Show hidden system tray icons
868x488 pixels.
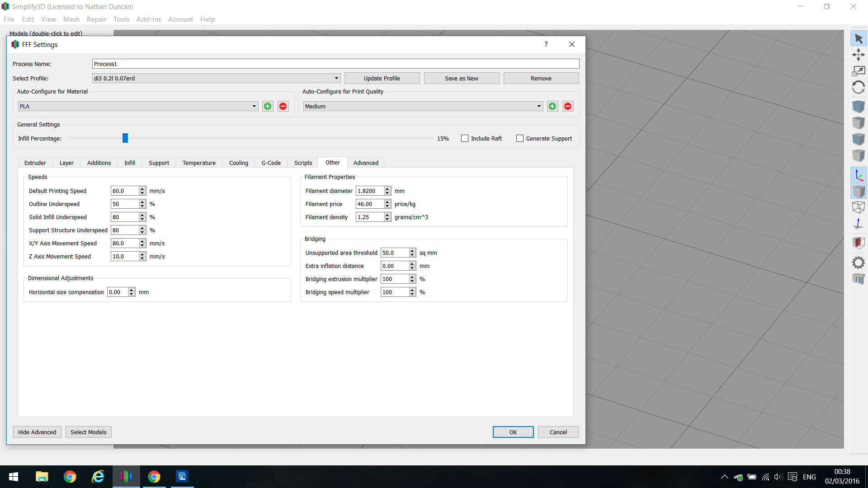coord(724,477)
